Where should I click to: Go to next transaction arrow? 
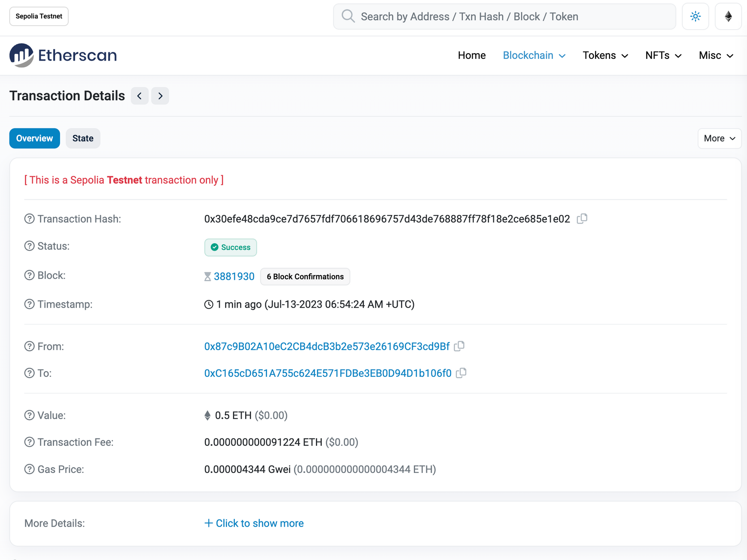coord(160,96)
